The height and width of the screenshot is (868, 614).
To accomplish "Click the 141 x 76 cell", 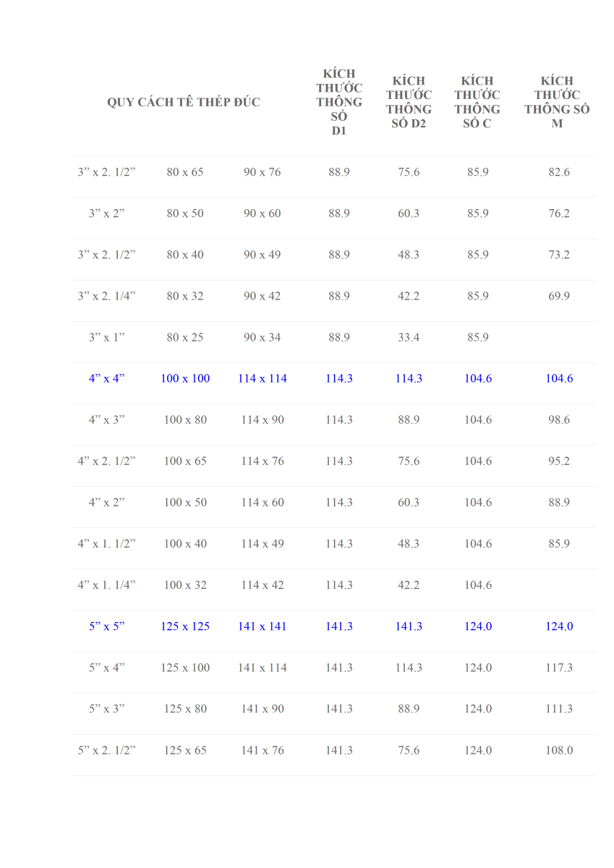I will pyautogui.click(x=263, y=750).
